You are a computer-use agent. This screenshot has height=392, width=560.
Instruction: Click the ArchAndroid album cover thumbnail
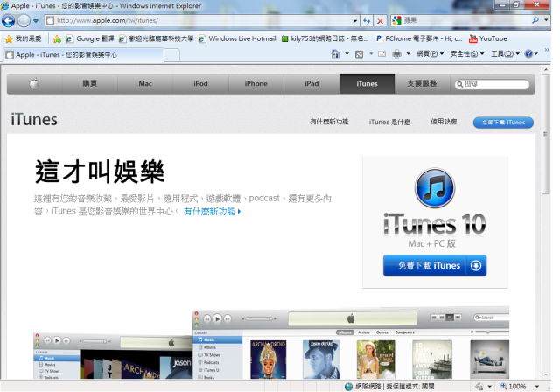tap(269, 360)
